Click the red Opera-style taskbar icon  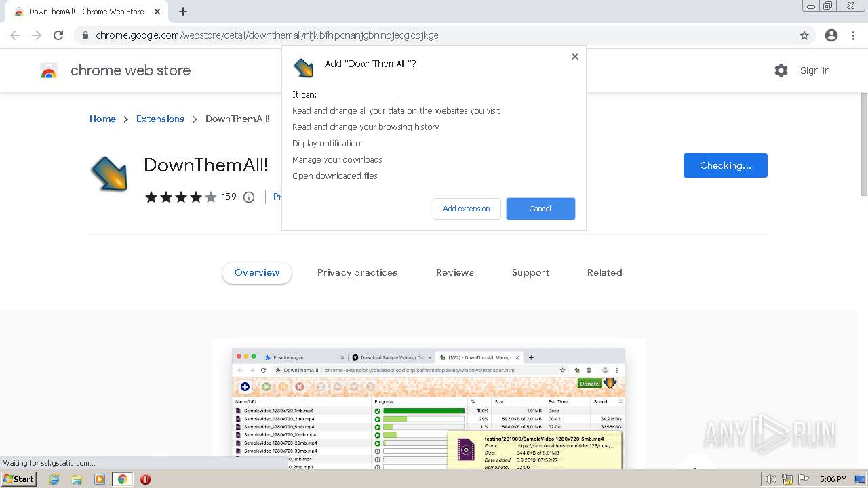click(145, 479)
